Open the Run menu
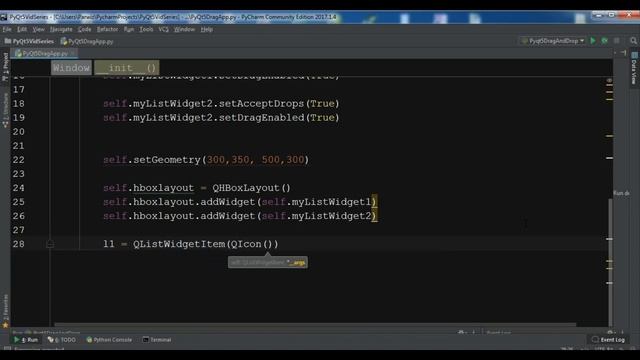 point(129,29)
